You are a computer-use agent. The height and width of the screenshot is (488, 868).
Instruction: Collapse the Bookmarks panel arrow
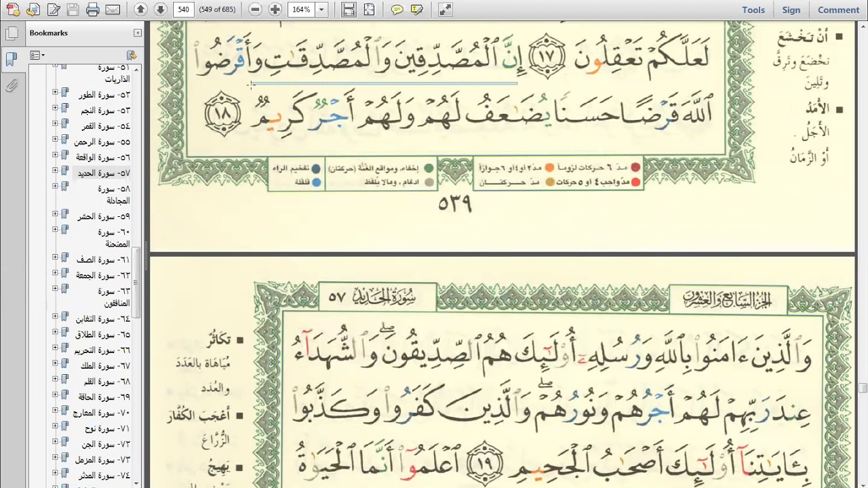coord(138,33)
